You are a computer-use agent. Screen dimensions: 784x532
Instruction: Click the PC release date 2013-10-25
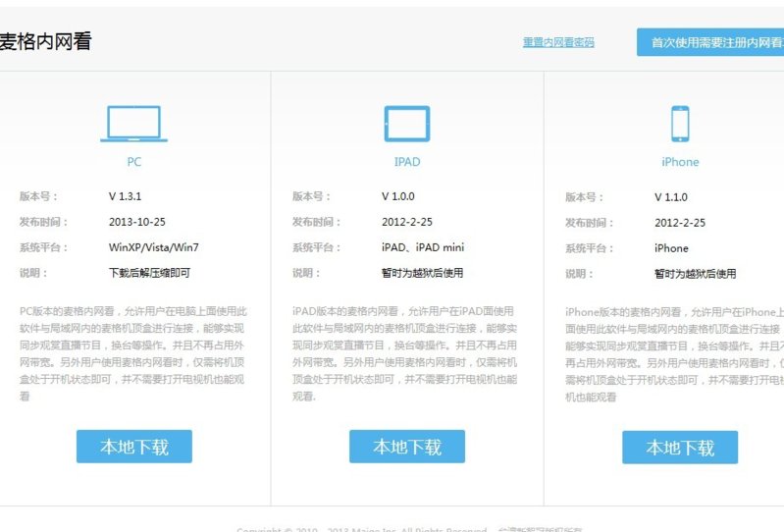[137, 222]
